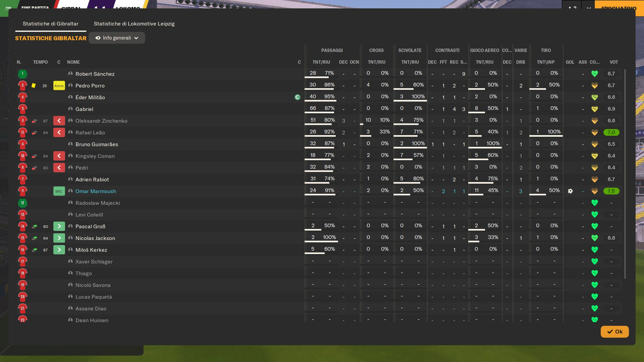Click Omar Marmoush's 7.5 rating badge
Viewport: 644px width, 362px height.
coord(611,191)
